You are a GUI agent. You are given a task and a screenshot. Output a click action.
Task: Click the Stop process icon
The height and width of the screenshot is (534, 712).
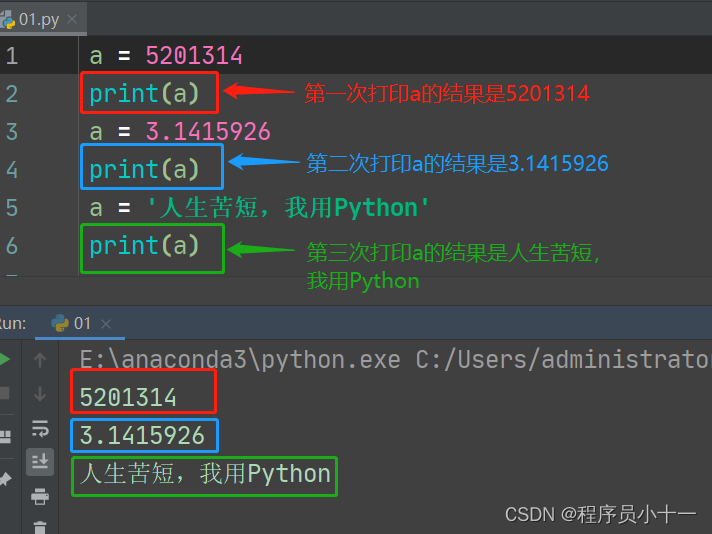(x=5, y=393)
